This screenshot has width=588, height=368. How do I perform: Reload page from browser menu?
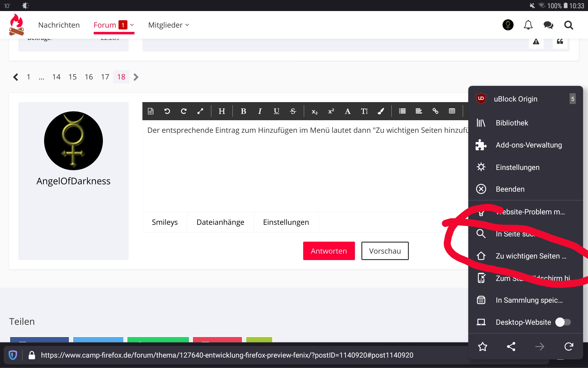[568, 347]
